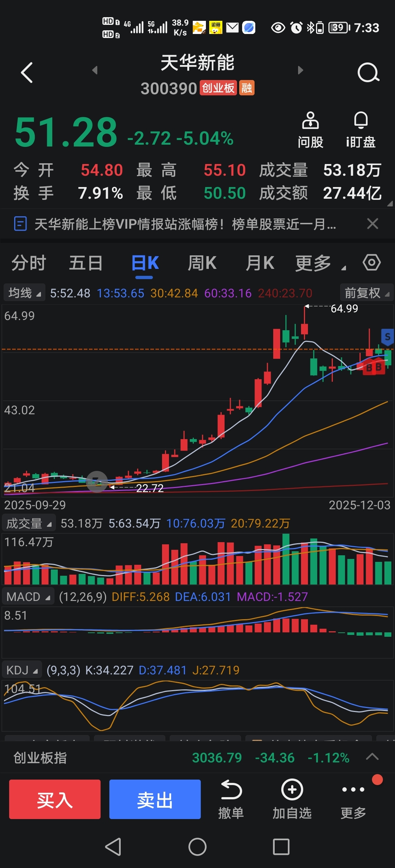Tap the battery indicator in status bar
Viewport: 395px width, 868px height.
(x=339, y=27)
